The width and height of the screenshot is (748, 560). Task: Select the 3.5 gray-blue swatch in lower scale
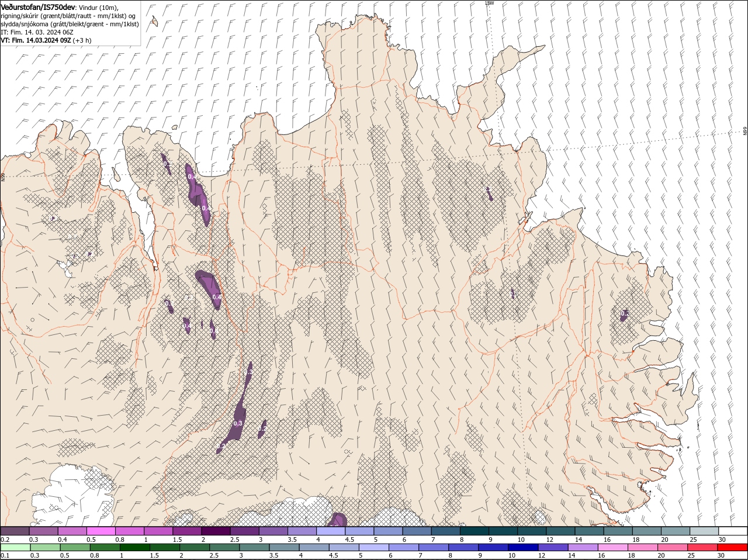(284, 547)
